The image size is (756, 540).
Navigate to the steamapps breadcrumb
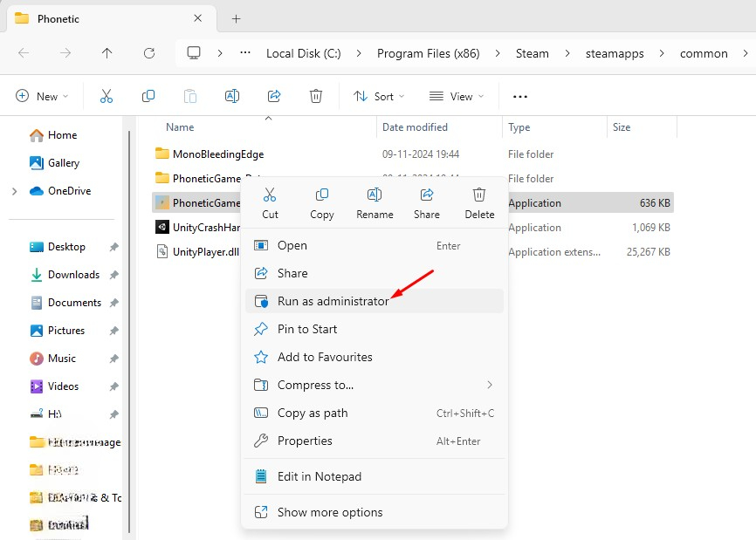click(615, 53)
